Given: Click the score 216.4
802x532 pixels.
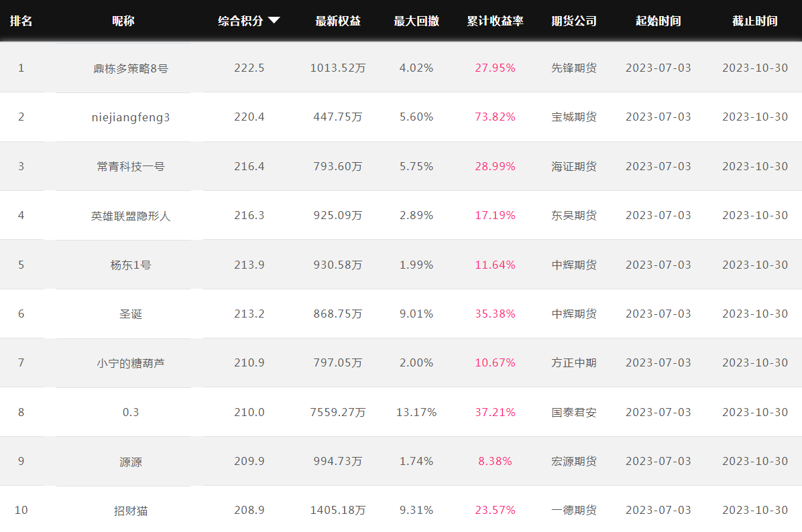Looking at the screenshot, I should click(x=249, y=167).
